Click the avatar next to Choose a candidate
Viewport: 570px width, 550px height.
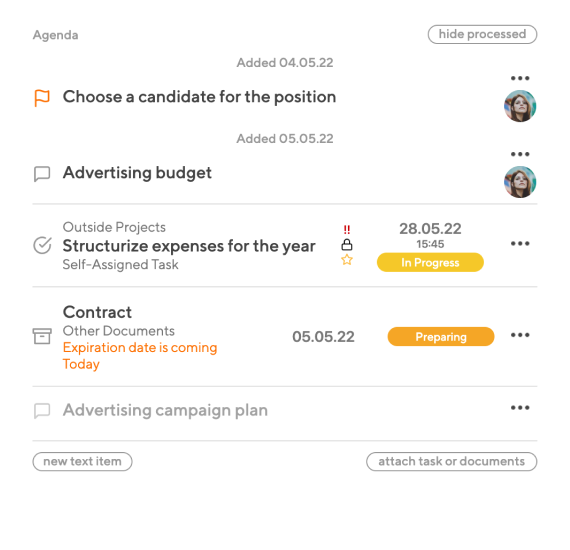pos(520,106)
